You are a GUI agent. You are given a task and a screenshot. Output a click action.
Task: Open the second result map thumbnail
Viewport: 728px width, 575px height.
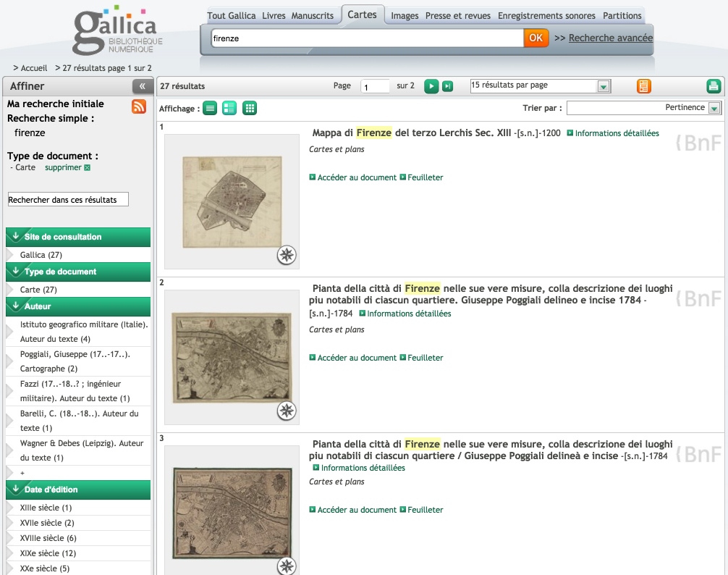[232, 357]
